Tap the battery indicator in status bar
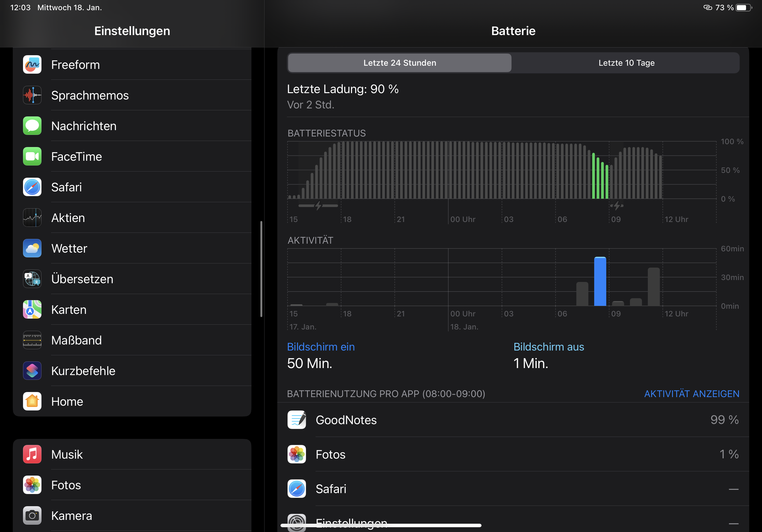Viewport: 762px width, 532px height. point(743,8)
